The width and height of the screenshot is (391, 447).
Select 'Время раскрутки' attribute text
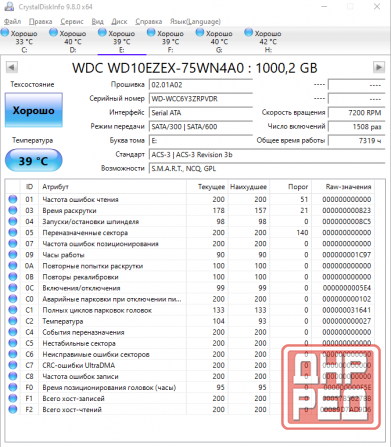pyautogui.click(x=69, y=210)
